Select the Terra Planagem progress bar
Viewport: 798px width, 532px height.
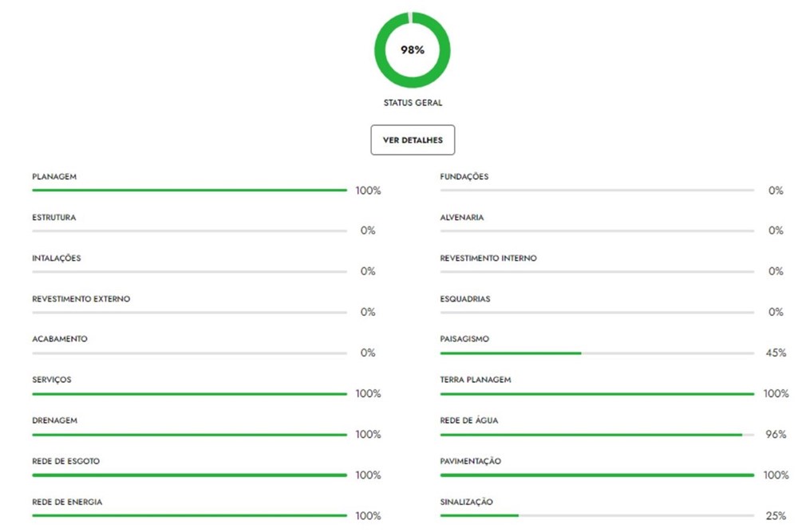coord(597,393)
